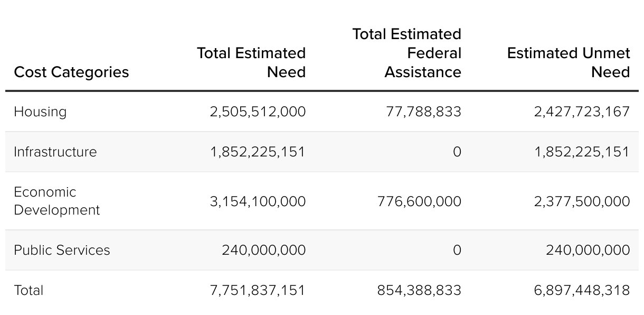Select the Infrastructure row label
644x315 pixels.
(x=55, y=152)
